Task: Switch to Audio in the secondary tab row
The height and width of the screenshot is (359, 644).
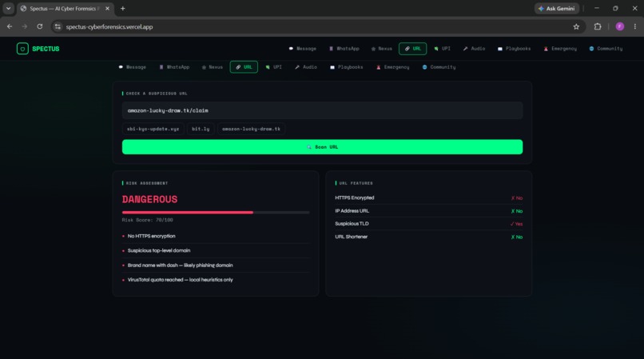Action: coord(305,67)
